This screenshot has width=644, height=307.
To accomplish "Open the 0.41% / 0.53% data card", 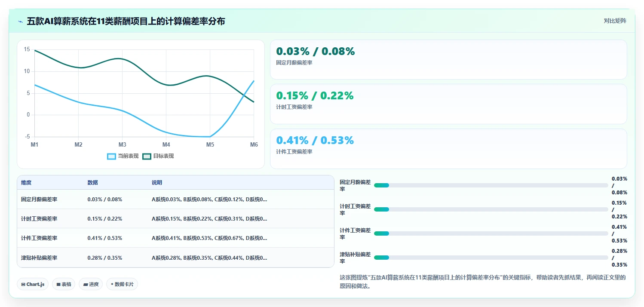I will pos(448,149).
